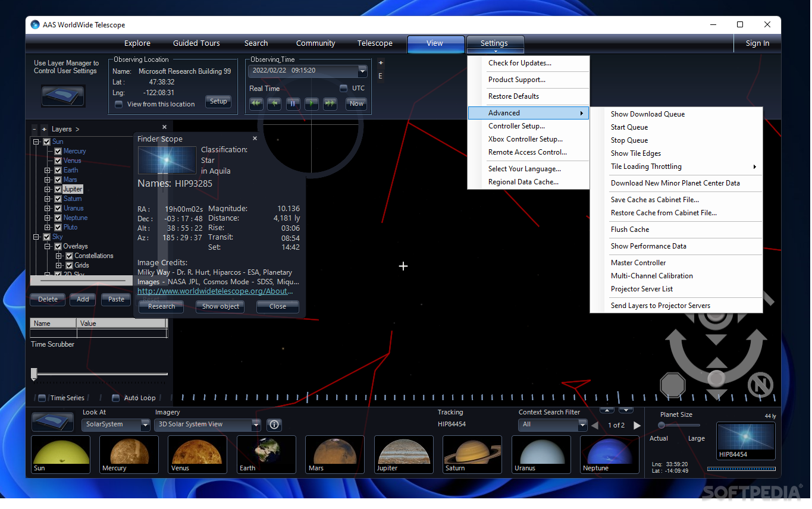Select Flush Cache in Advanced submenu
This screenshot has height=509, width=812.
click(x=676, y=230)
